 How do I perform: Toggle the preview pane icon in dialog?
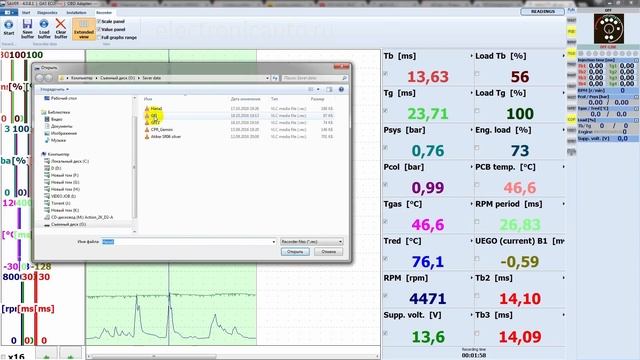(329, 89)
